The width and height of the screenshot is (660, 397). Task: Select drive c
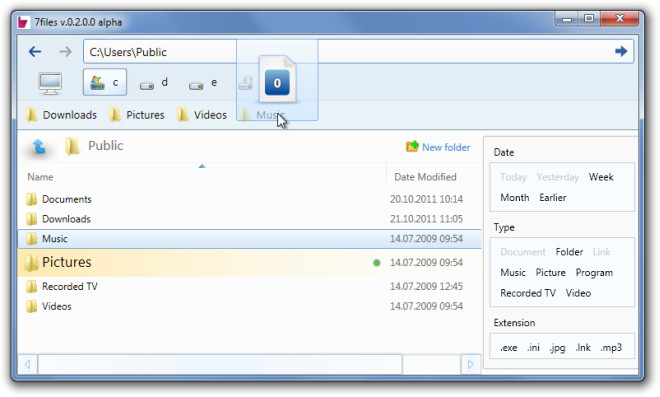105,82
